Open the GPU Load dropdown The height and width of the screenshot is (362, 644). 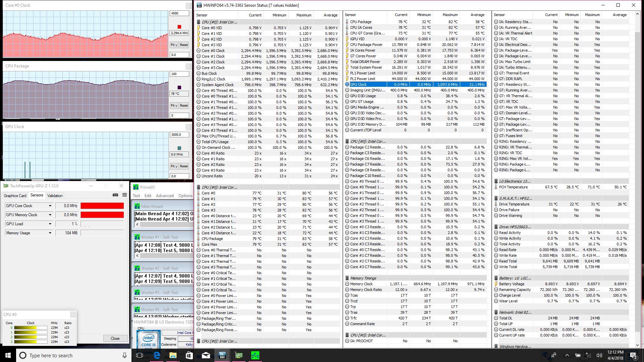point(50,224)
